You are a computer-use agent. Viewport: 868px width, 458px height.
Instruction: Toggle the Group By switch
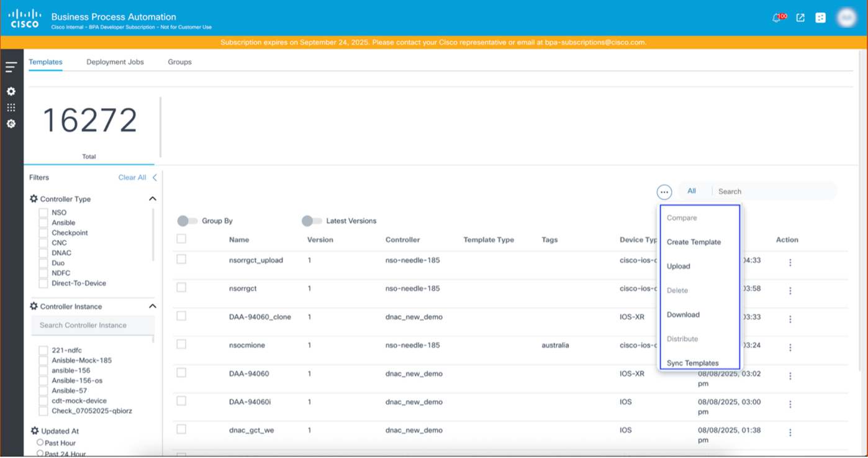point(188,221)
